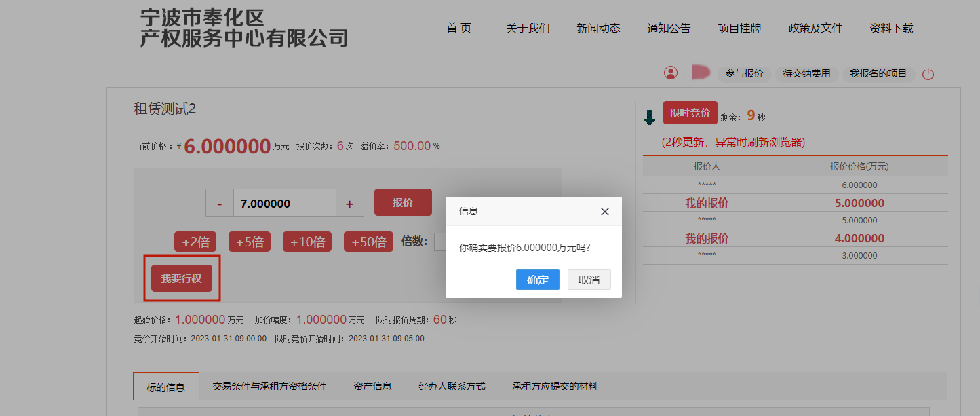Open 我报名的项目 link
Image resolution: width=980 pixels, height=416 pixels.
point(878,73)
